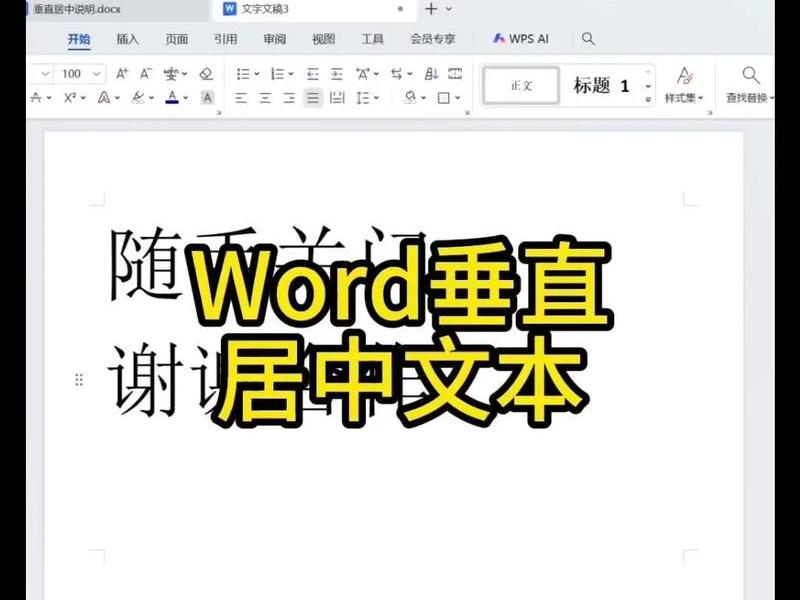This screenshot has height=600, width=800.
Task: Click the font size field showing 100
Action: tap(71, 74)
